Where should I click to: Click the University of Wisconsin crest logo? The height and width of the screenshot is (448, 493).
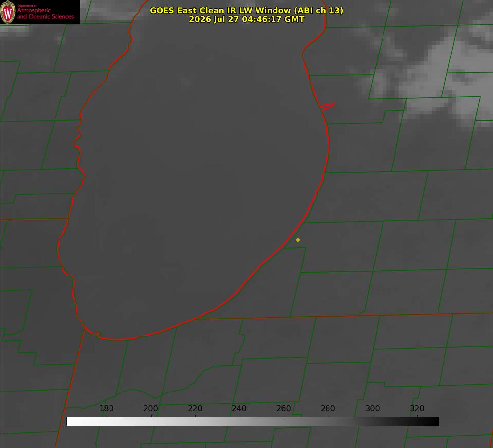[x=8, y=12]
